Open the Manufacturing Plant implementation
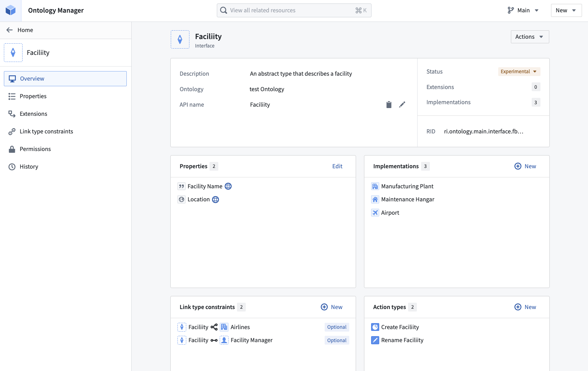The width and height of the screenshot is (588, 371). [x=407, y=186]
